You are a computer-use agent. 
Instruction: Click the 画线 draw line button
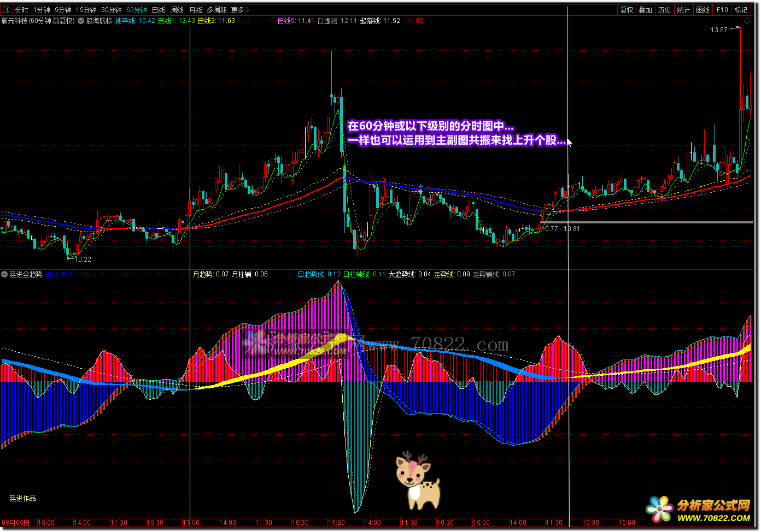pos(703,10)
